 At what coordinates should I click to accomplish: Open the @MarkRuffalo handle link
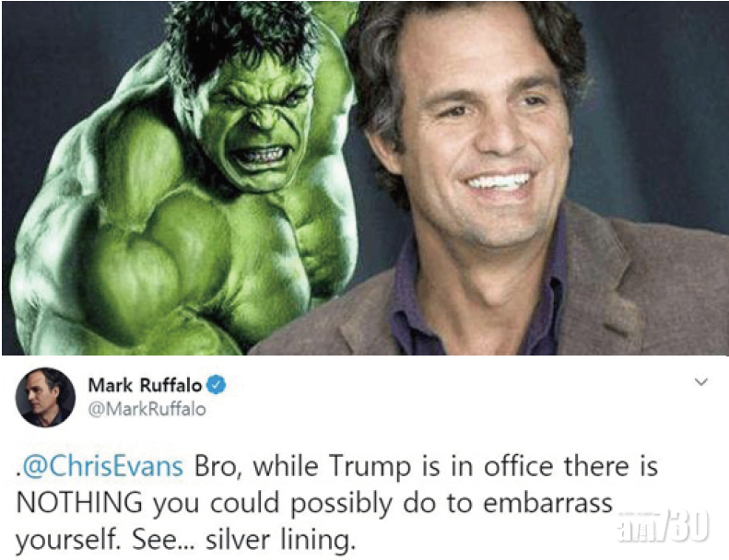pos(147,409)
